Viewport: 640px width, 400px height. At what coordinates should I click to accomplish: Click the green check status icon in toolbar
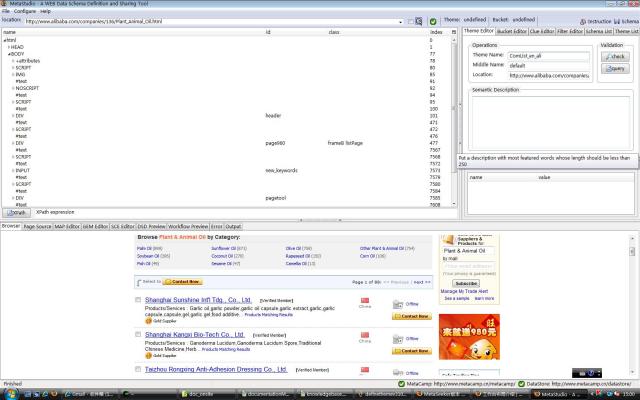pyautogui.click(x=433, y=21)
